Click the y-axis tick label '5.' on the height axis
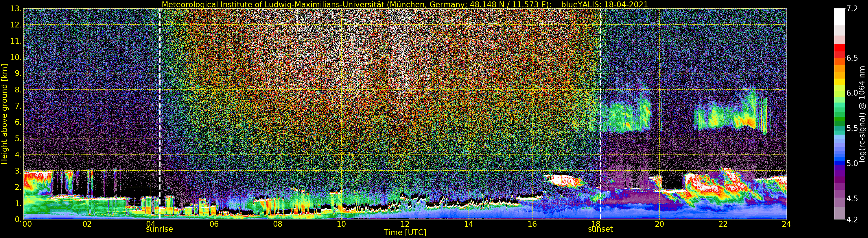Image resolution: width=868 pixels, height=238 pixels. [18, 138]
